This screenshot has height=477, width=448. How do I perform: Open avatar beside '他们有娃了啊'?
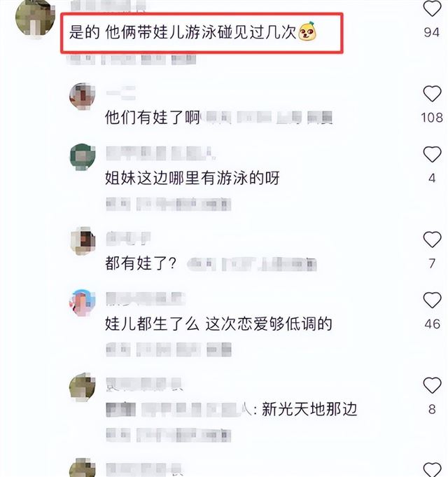83,96
